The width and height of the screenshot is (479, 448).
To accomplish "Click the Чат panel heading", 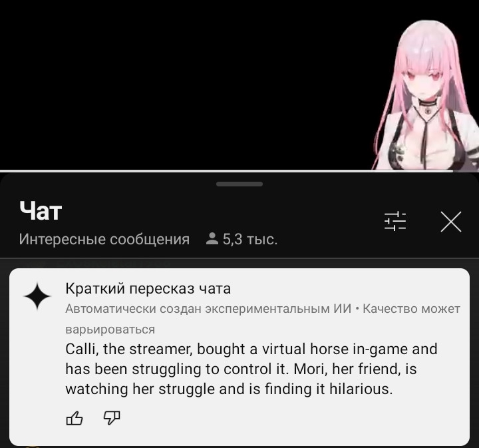I will tap(41, 211).
